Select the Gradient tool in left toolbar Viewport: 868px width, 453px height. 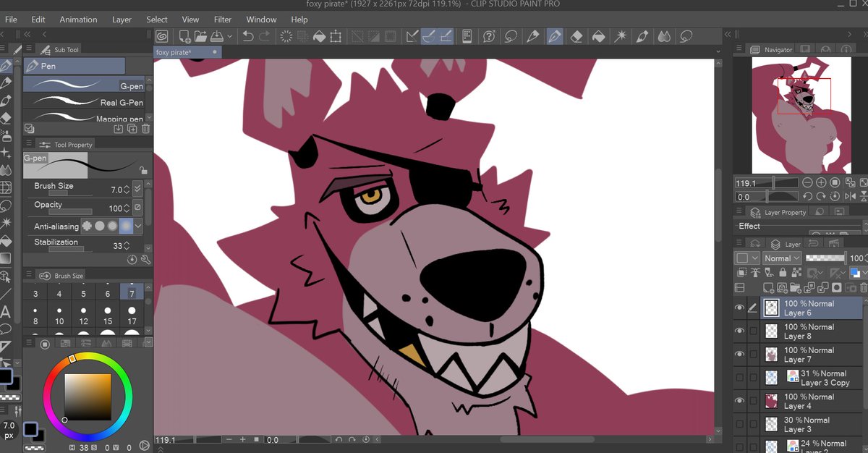(7, 258)
